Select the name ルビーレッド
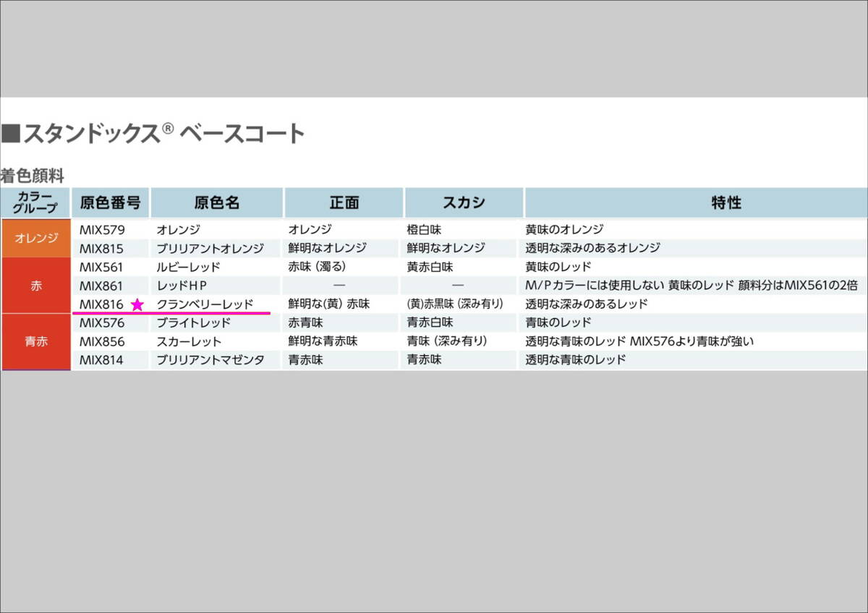 pos(188,267)
